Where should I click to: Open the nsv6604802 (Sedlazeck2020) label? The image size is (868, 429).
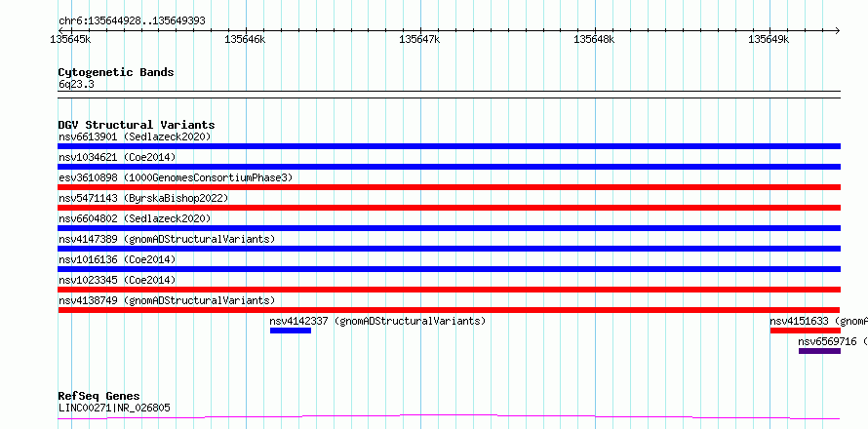[x=135, y=218]
